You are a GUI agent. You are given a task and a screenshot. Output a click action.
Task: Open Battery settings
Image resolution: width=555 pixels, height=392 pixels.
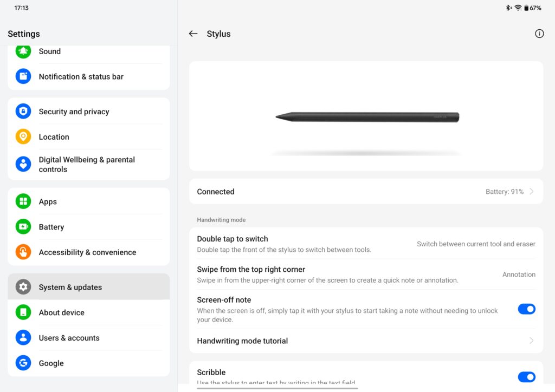tap(88, 226)
